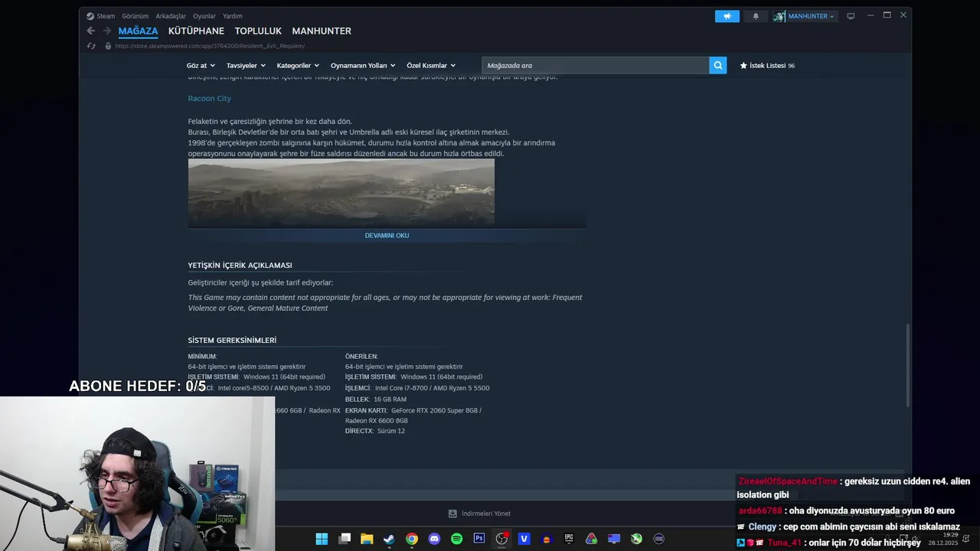This screenshot has width=980, height=551.
Task: Click the store URL address text
Action: click(x=210, y=46)
